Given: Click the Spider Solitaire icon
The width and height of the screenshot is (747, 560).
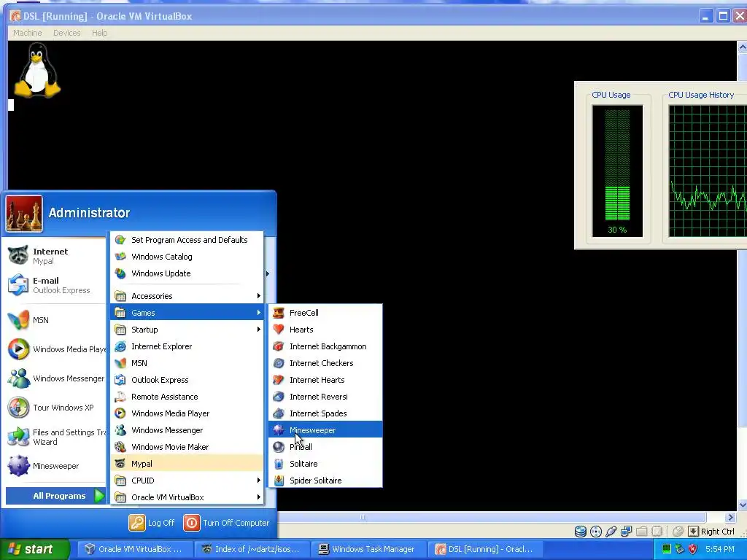Looking at the screenshot, I should [279, 481].
